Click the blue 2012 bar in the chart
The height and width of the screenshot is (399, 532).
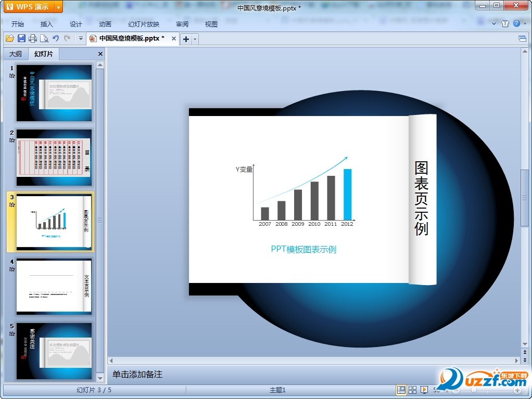pyautogui.click(x=347, y=195)
